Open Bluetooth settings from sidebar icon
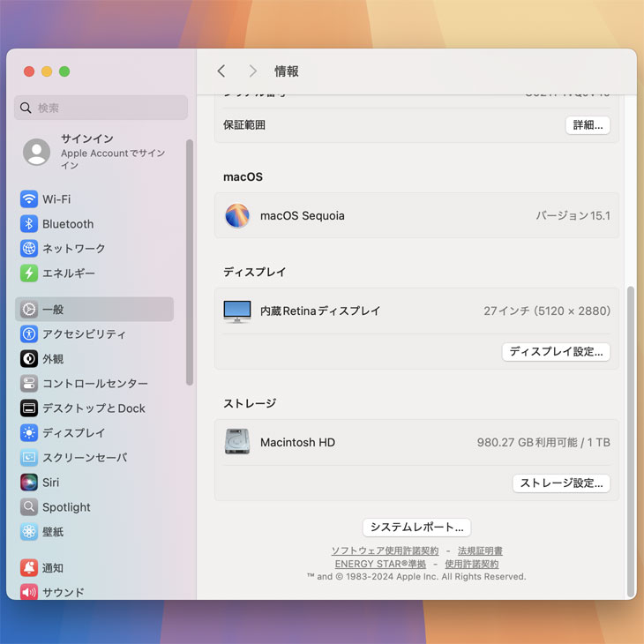This screenshot has height=644, width=644. pyautogui.click(x=29, y=224)
